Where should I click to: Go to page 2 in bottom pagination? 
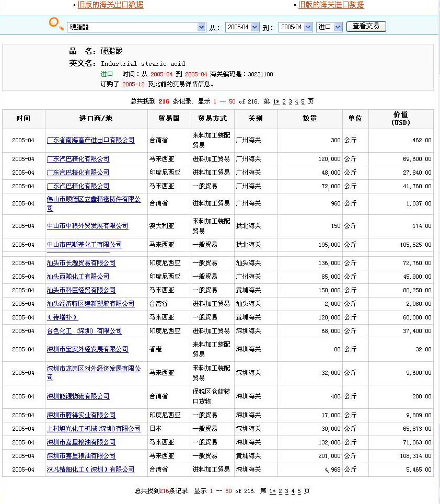point(281,491)
